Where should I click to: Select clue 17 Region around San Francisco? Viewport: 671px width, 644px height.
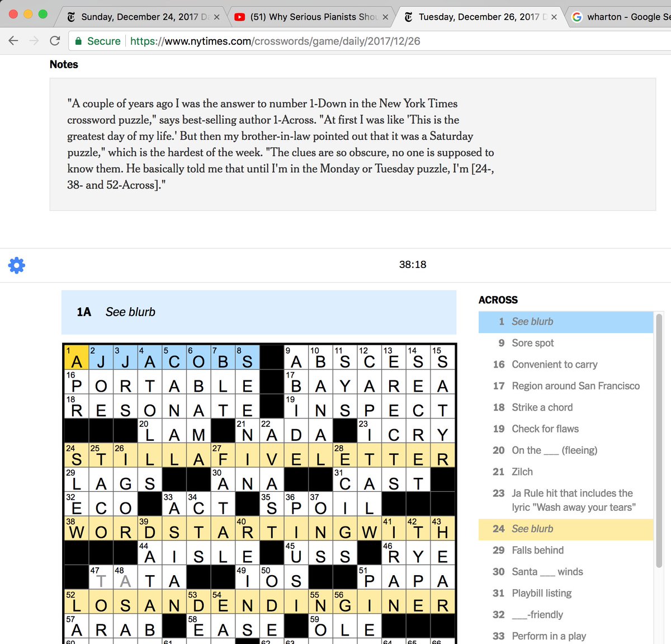pyautogui.click(x=566, y=386)
